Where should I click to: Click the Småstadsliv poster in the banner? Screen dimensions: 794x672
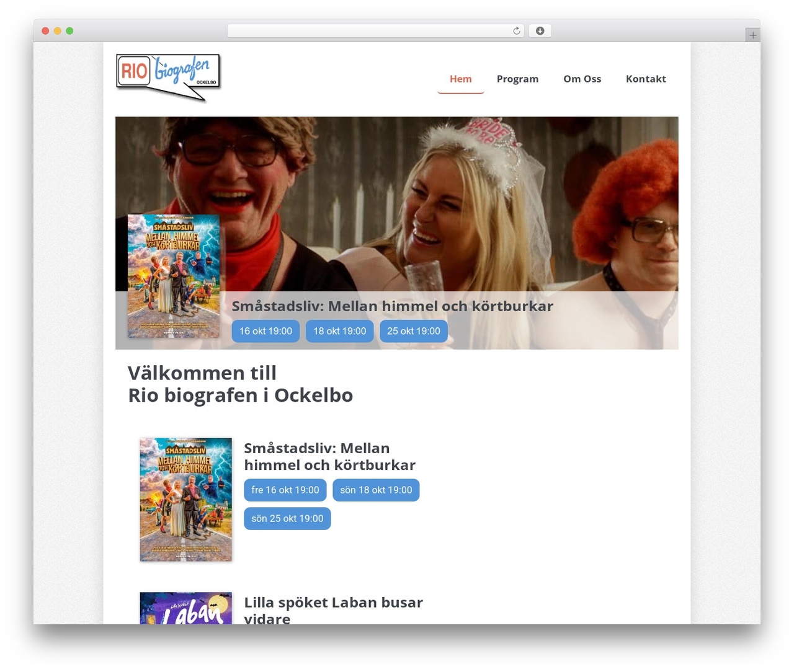coord(174,276)
